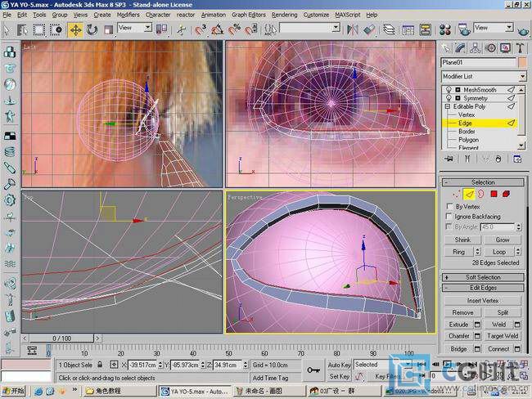Switch to Utilities command panel tab
This screenshot has width=532, height=399.
(x=520, y=48)
